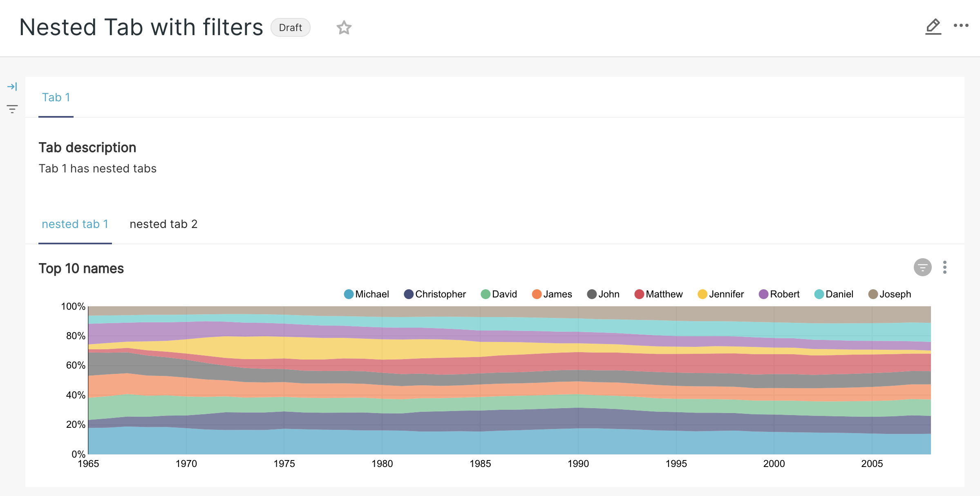The width and height of the screenshot is (980, 496).
Task: Click the Top 10 names chart title
Action: point(81,268)
